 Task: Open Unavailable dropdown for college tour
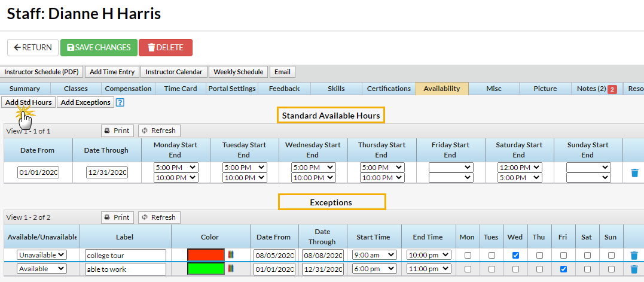(x=41, y=255)
